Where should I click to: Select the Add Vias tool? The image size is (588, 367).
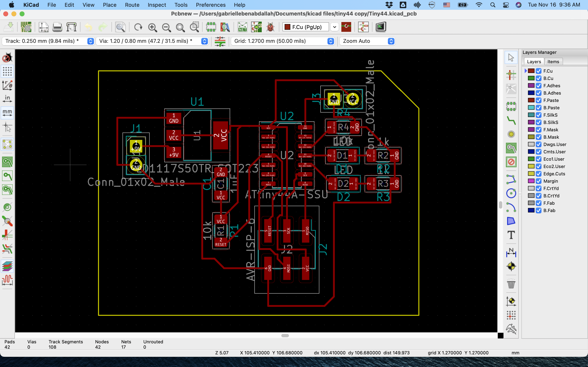[511, 134]
